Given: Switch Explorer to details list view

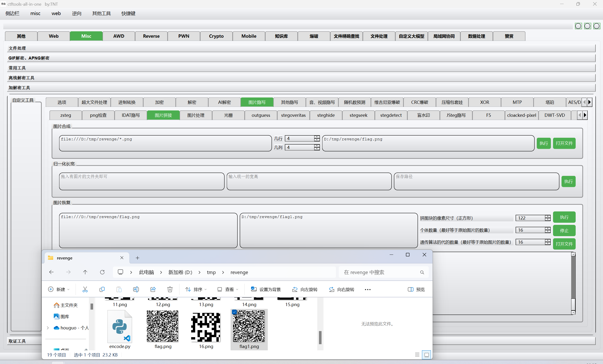Looking at the screenshot, I should click(417, 355).
